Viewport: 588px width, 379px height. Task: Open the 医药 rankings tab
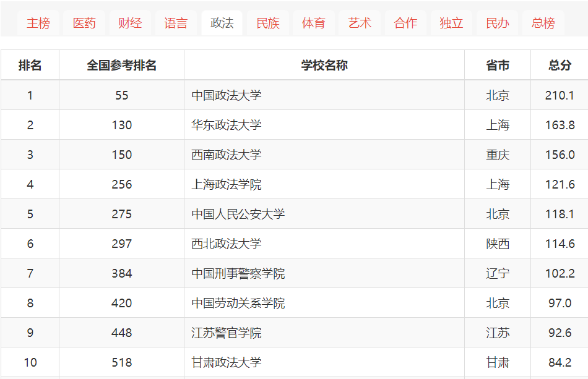coord(84,22)
